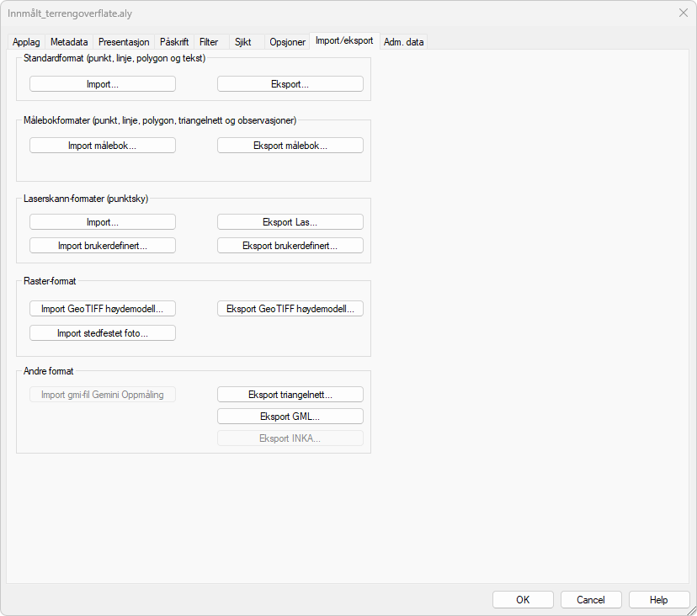Screen dimensions: 697x616
Task: Choose Eksport Las for point cloud
Action: pos(290,222)
